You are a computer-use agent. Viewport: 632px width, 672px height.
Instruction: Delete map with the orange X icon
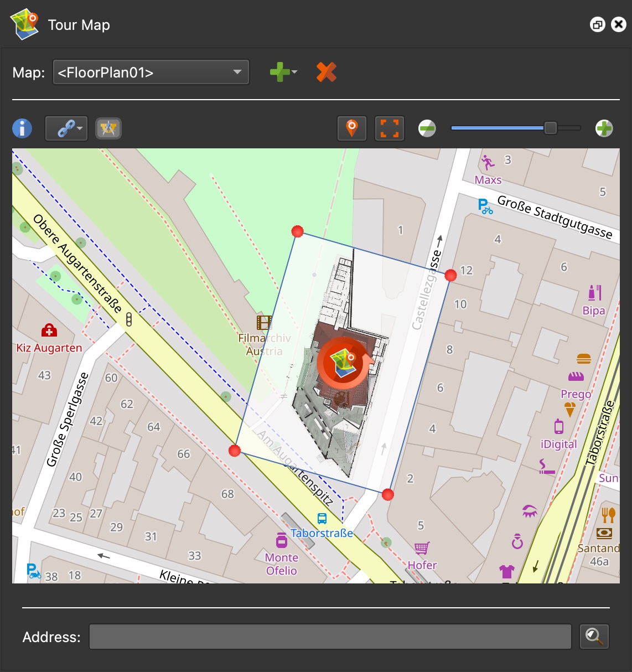tap(327, 73)
